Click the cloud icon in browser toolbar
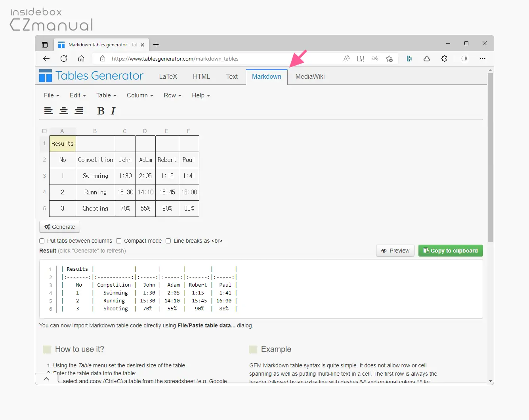This screenshot has width=529, height=420. [427, 59]
